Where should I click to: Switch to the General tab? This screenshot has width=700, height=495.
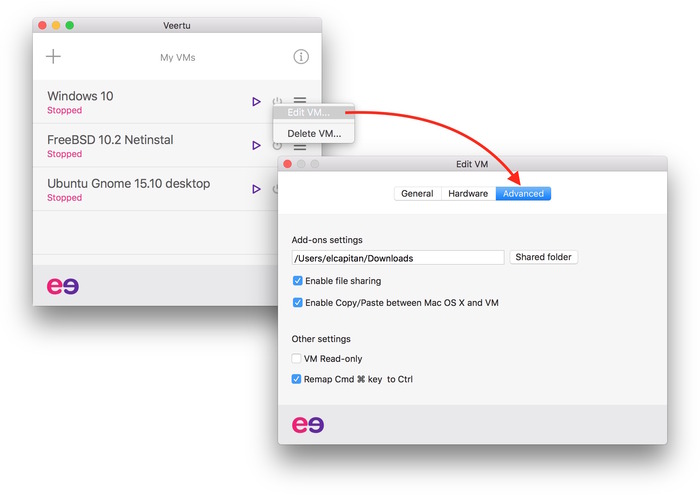tap(417, 194)
